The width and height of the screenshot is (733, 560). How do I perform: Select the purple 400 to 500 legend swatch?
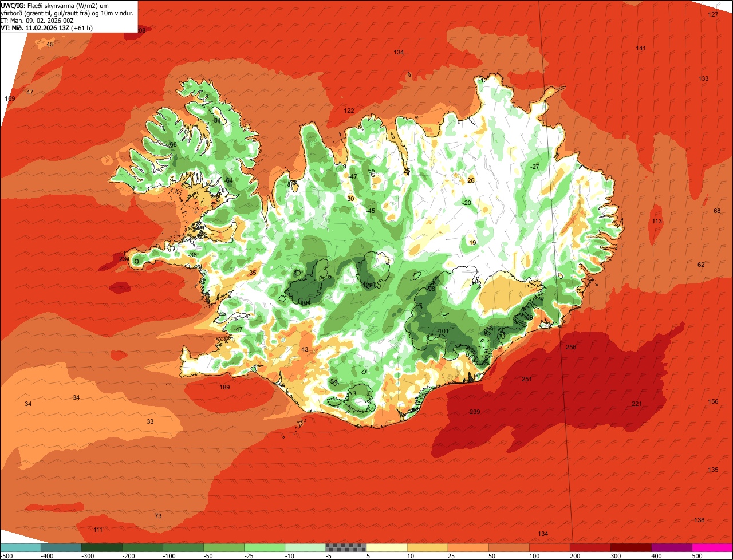(x=671, y=547)
